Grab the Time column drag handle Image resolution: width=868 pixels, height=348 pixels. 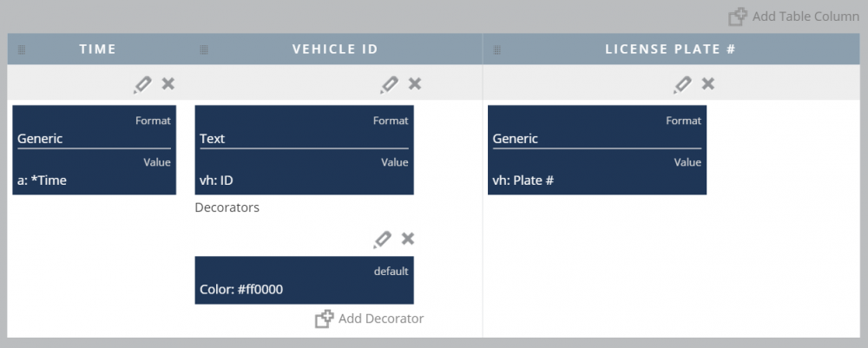click(x=22, y=50)
